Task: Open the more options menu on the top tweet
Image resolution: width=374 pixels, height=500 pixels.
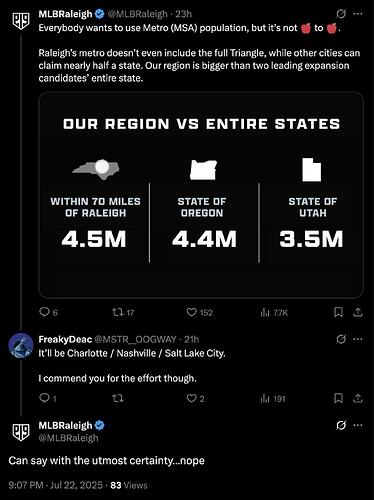Action: pyautogui.click(x=358, y=14)
